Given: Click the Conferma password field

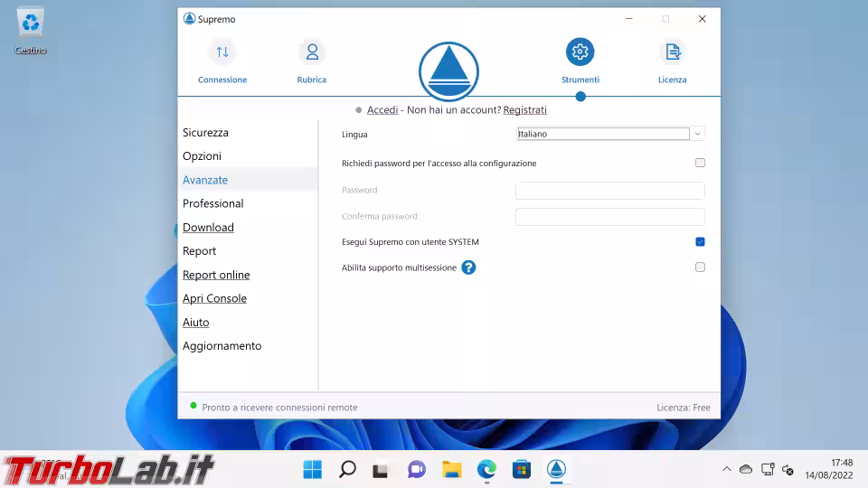Looking at the screenshot, I should (610, 216).
